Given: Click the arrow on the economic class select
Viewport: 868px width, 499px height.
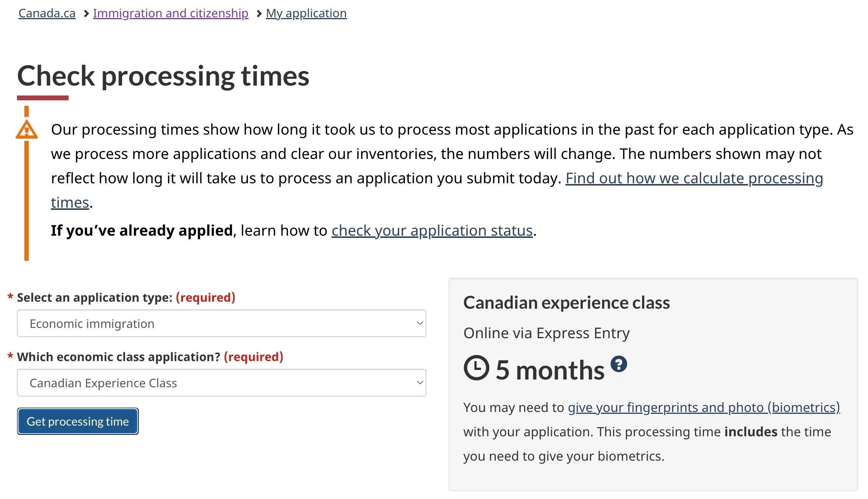Looking at the screenshot, I should pos(420,383).
